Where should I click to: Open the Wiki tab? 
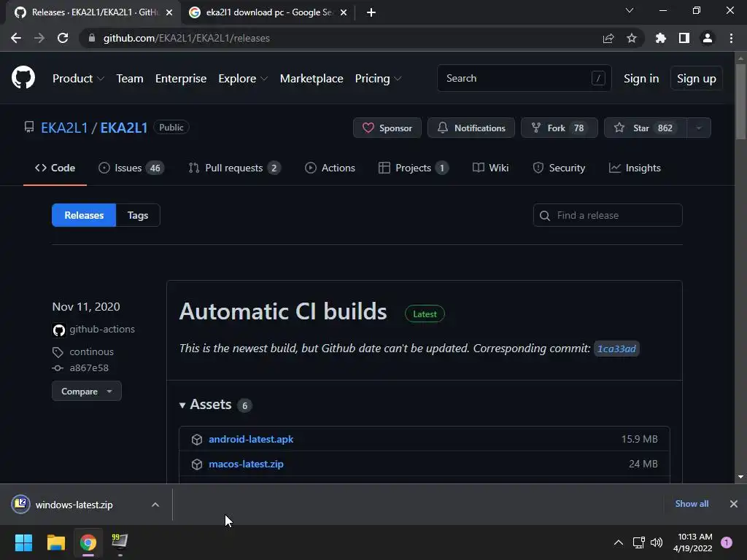pyautogui.click(x=490, y=168)
